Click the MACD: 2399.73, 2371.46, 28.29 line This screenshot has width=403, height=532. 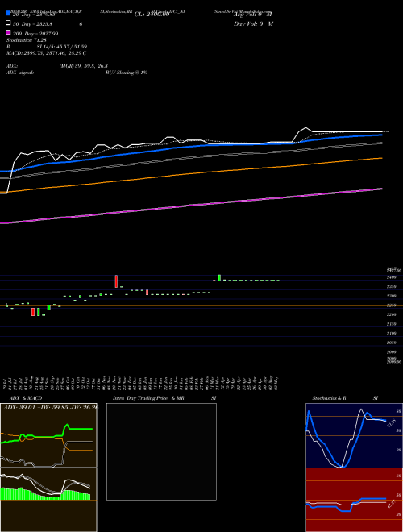46,53
